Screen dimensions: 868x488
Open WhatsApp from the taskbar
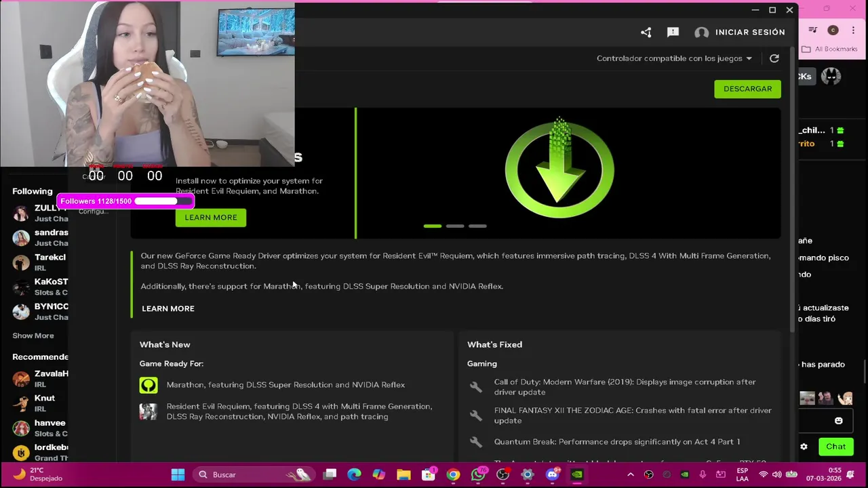pyautogui.click(x=478, y=474)
